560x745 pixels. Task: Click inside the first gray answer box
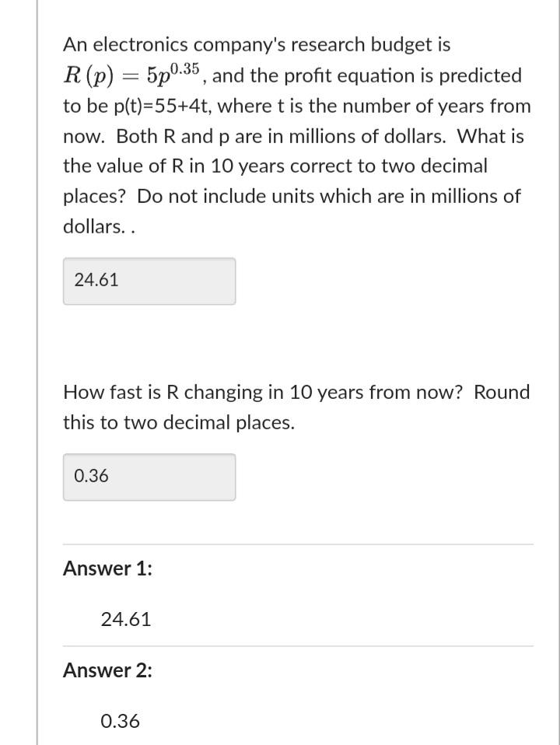[x=149, y=280]
